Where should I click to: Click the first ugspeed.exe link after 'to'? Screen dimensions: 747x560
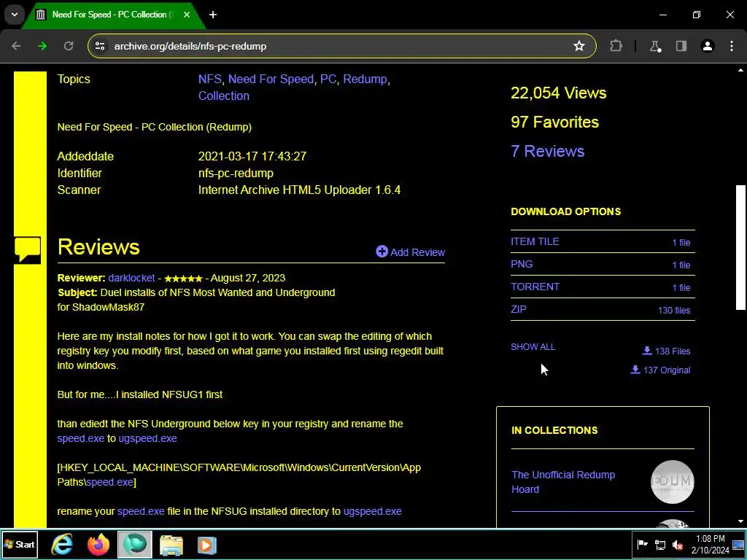[x=147, y=438]
